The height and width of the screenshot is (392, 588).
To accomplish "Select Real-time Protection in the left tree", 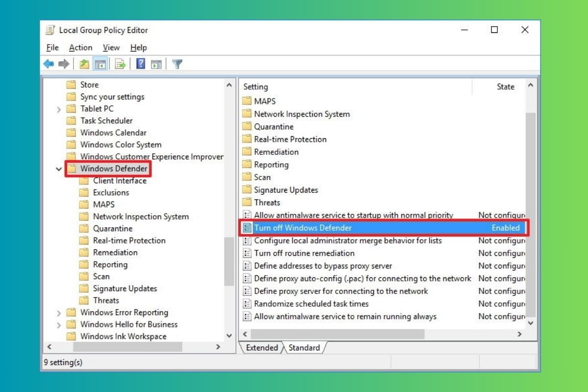I will [x=129, y=241].
